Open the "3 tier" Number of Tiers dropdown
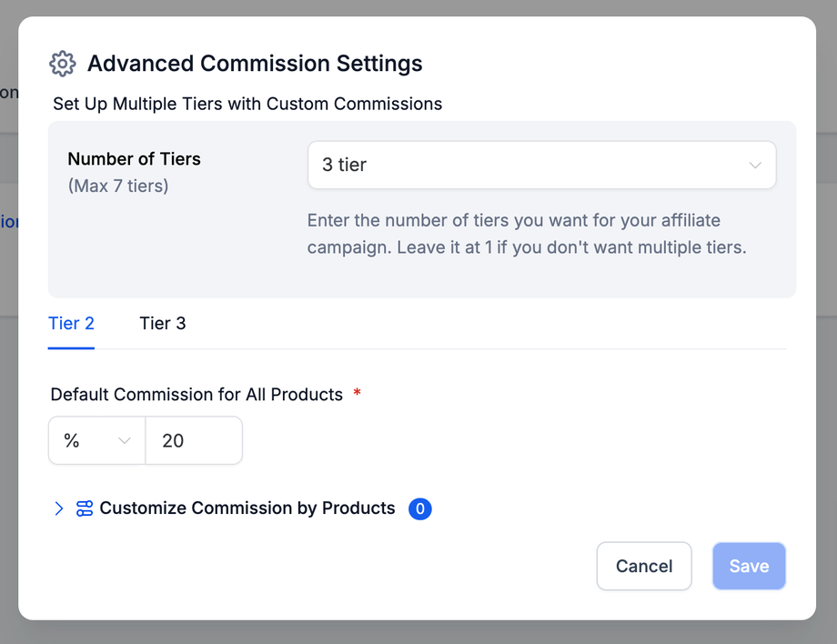 (541, 165)
